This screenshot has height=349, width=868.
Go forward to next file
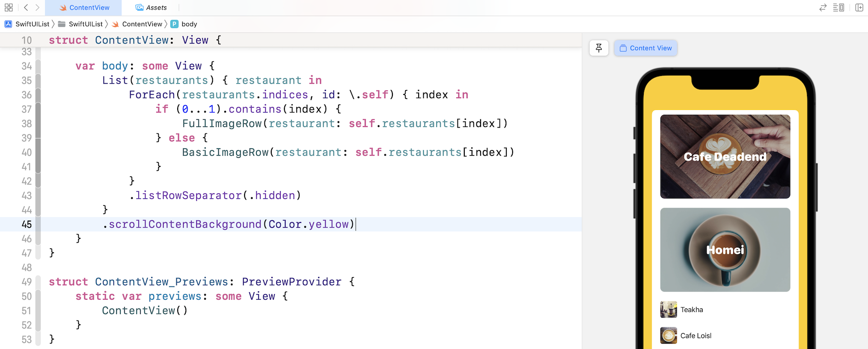38,8
